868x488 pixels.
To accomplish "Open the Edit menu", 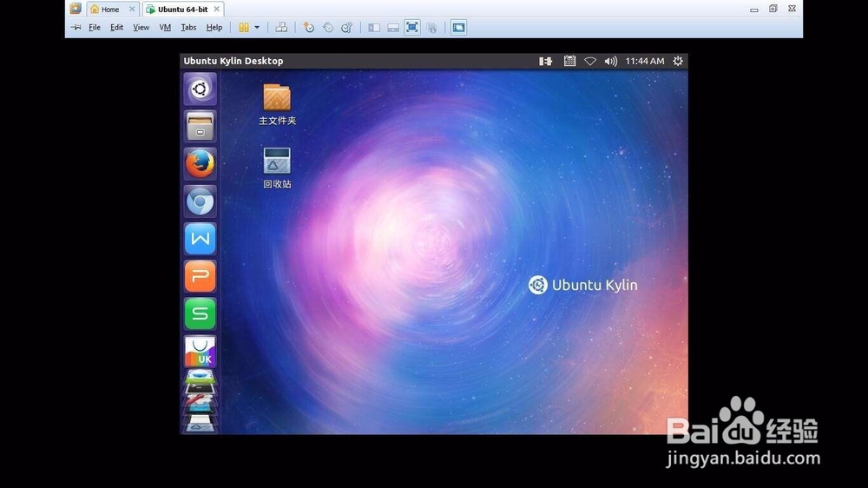I will pyautogui.click(x=116, y=27).
